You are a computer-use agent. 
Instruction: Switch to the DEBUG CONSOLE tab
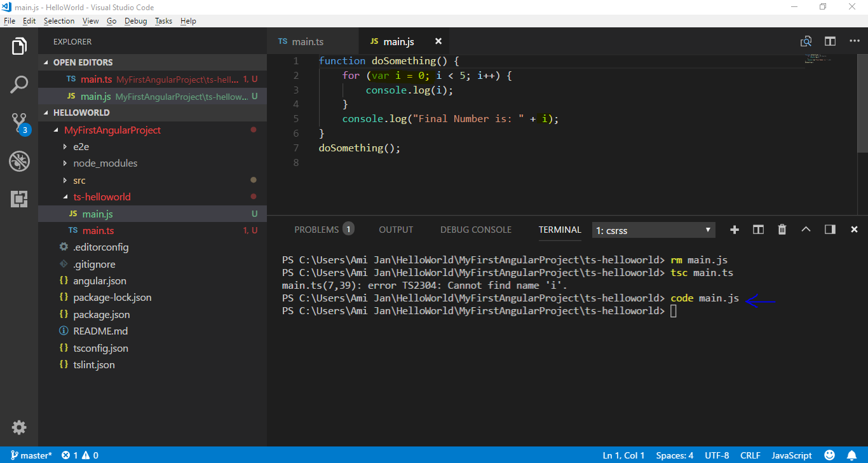tap(476, 230)
